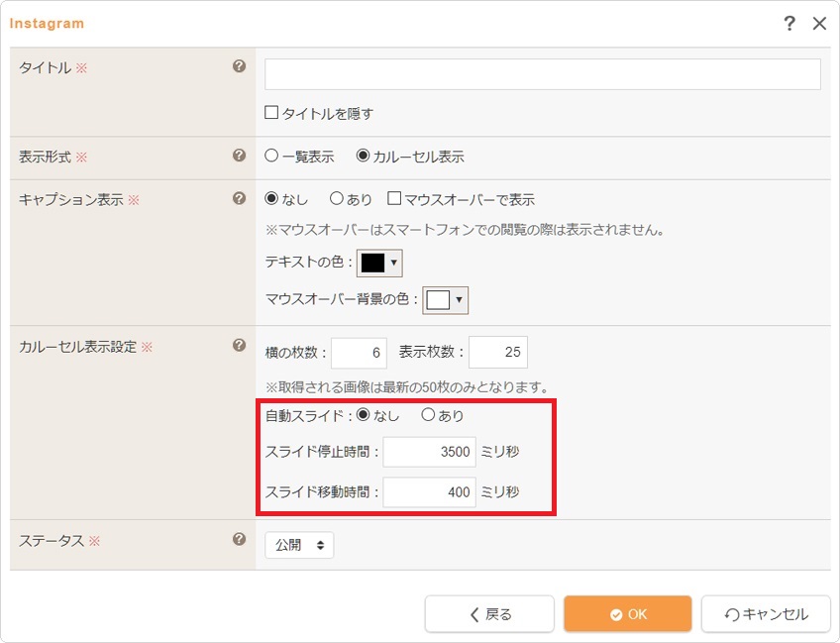The image size is (840, 643).
Task: Check the タイトルを隠す checkbox
Action: (x=271, y=113)
